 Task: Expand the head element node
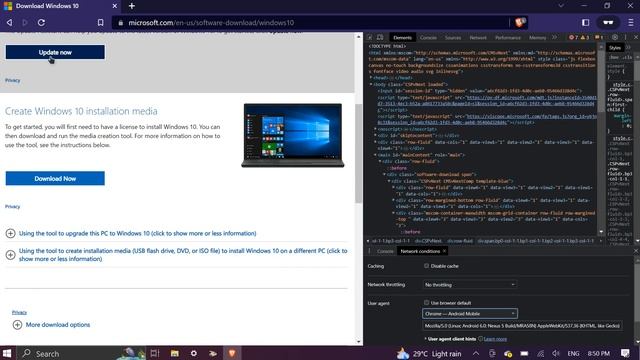point(371,78)
